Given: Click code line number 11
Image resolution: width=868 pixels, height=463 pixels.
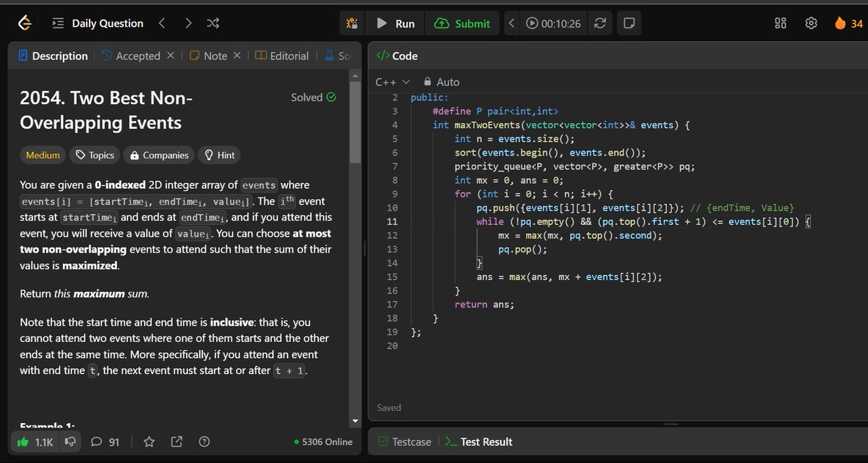Looking at the screenshot, I should point(393,221).
